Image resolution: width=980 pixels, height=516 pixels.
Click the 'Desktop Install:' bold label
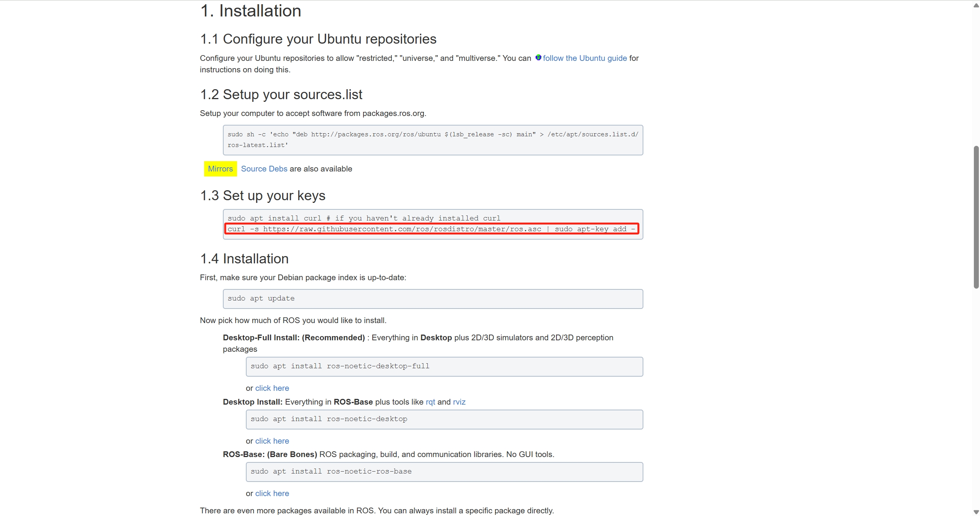(x=253, y=402)
